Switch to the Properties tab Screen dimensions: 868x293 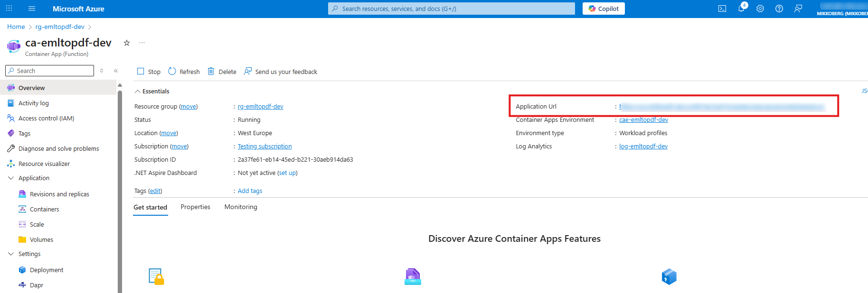pos(195,207)
